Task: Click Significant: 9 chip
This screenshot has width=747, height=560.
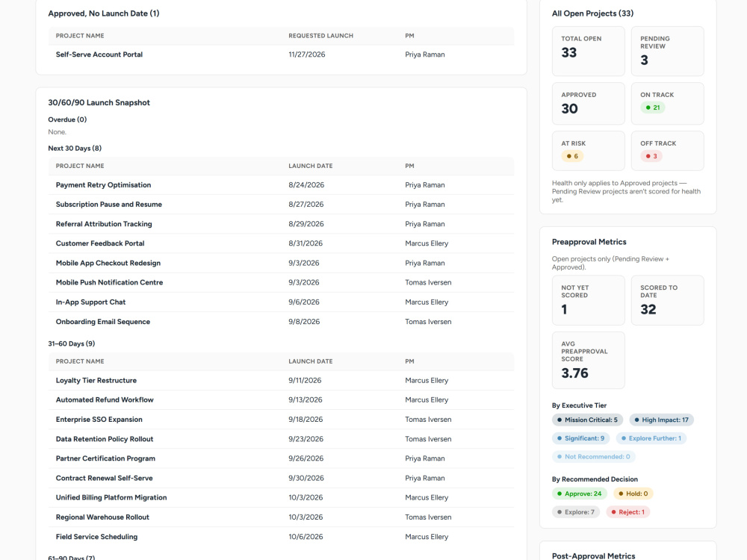Action: 580,438
